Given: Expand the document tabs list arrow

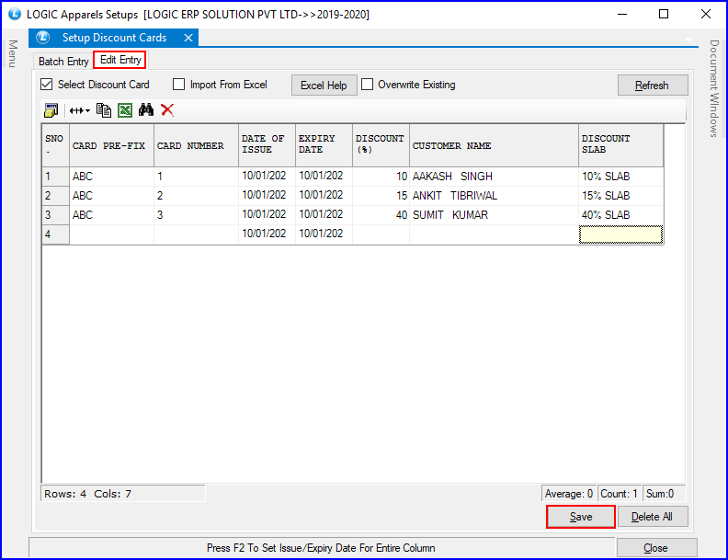Looking at the screenshot, I should pos(688,40).
